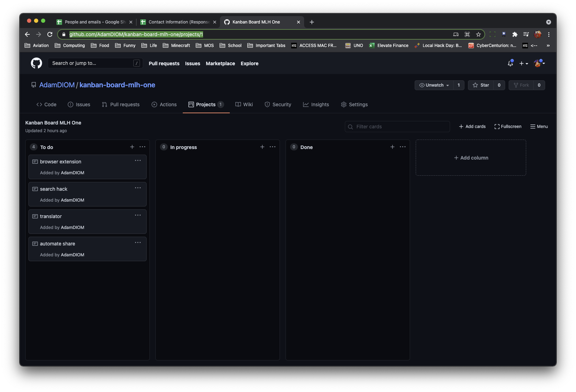Open the notifications bell icon

click(x=510, y=63)
